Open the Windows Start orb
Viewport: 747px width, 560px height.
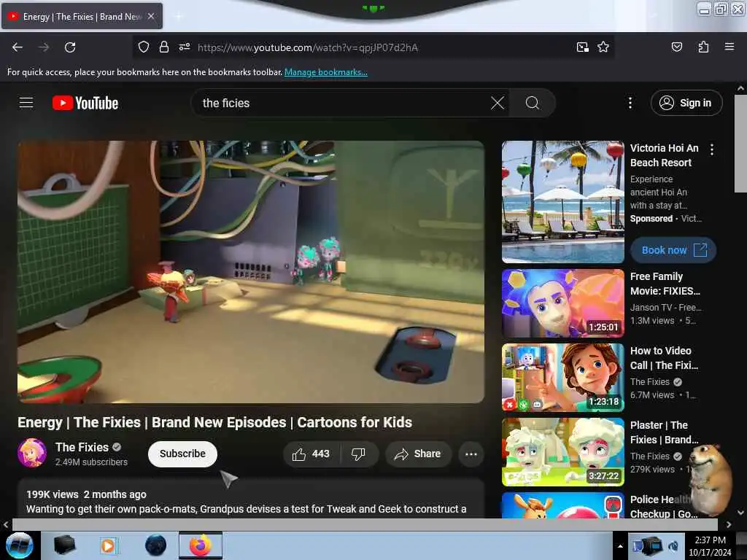click(x=19, y=545)
